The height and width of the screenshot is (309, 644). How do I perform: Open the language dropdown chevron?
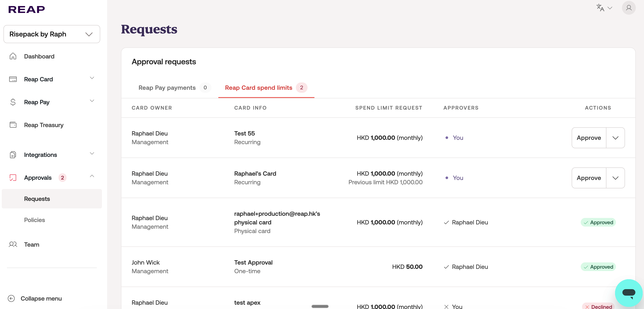(x=610, y=8)
